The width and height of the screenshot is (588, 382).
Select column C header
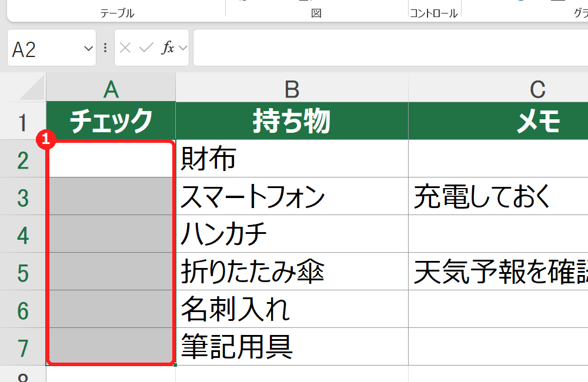[x=499, y=88]
